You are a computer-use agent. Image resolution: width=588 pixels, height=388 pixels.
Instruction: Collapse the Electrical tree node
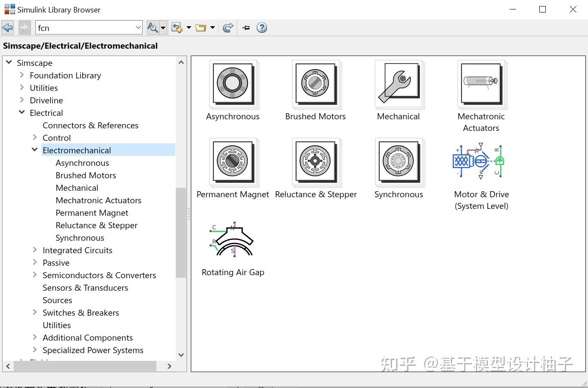[x=22, y=112]
